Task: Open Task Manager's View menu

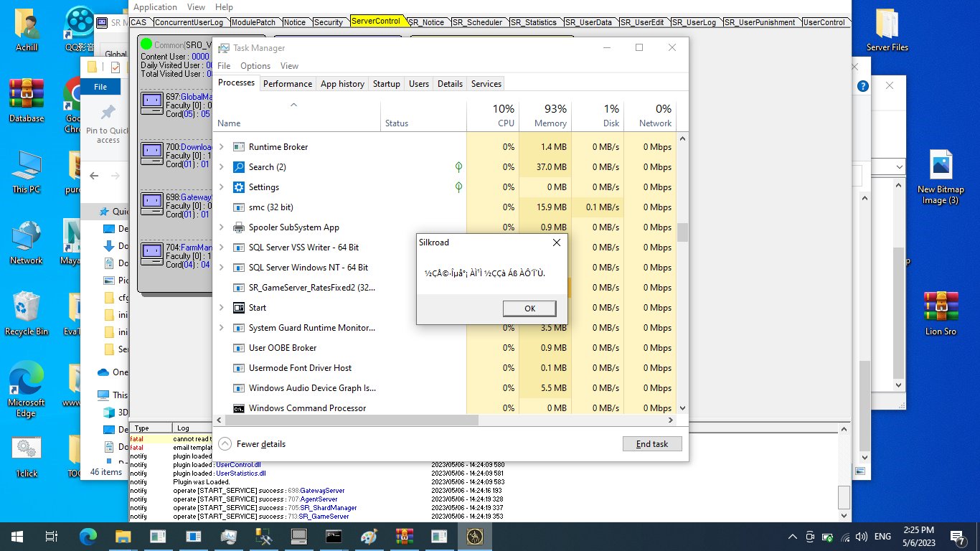Action: click(289, 65)
